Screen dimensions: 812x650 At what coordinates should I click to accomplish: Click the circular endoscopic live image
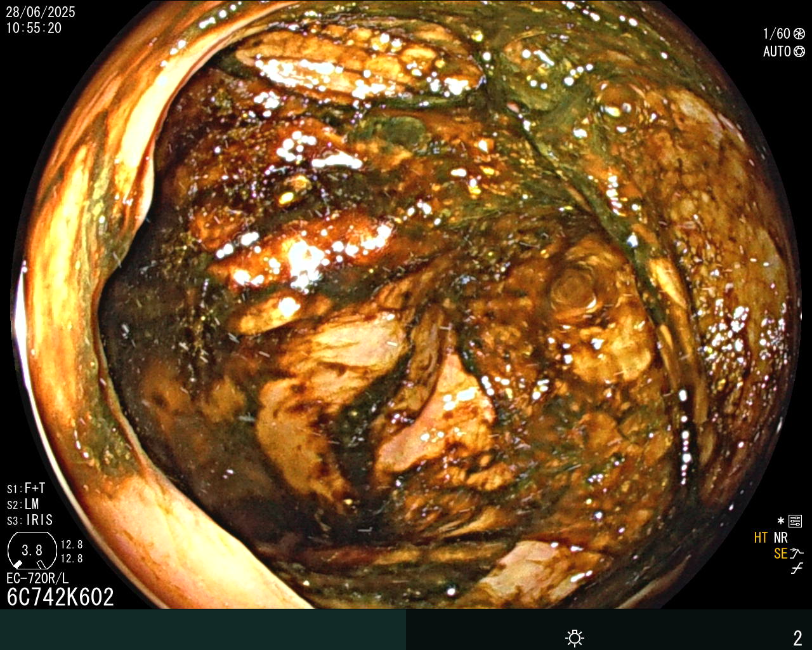tap(406, 305)
